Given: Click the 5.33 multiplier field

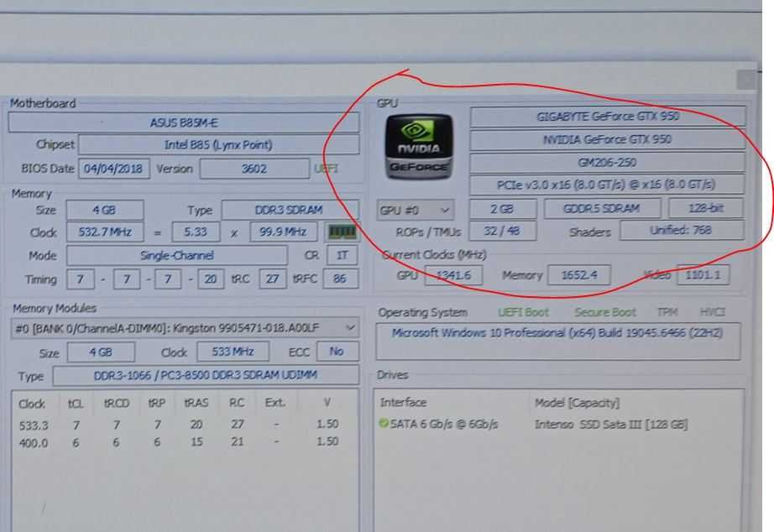Looking at the screenshot, I should click(x=196, y=232).
